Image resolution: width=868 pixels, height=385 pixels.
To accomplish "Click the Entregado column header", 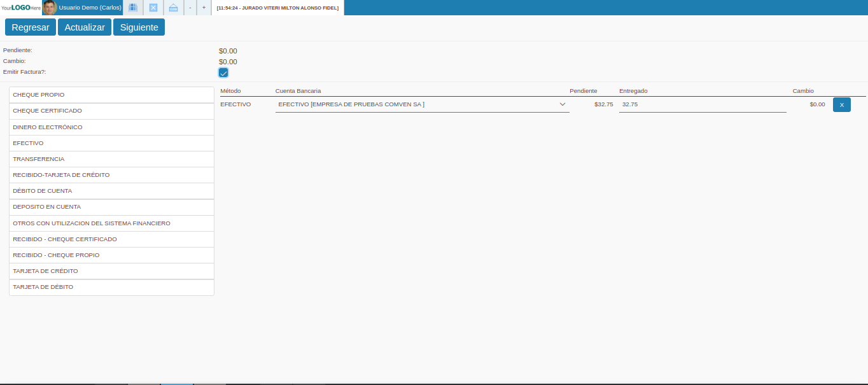I will (x=633, y=91).
